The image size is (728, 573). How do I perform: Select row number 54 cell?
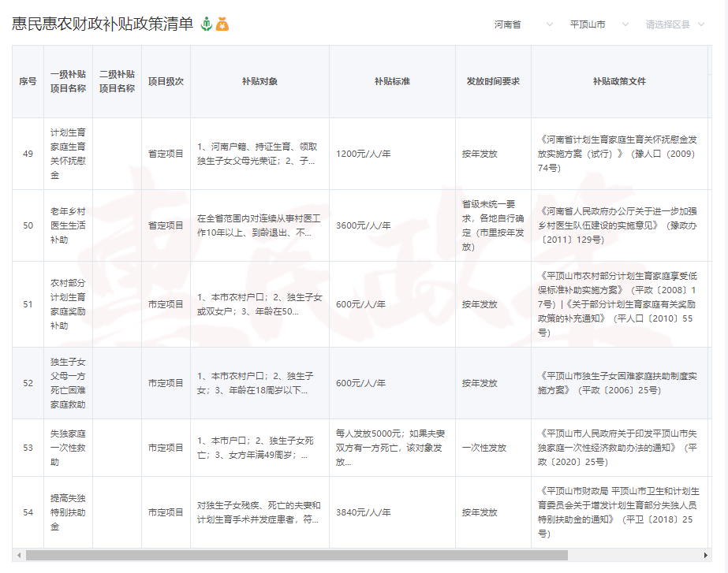(x=28, y=512)
